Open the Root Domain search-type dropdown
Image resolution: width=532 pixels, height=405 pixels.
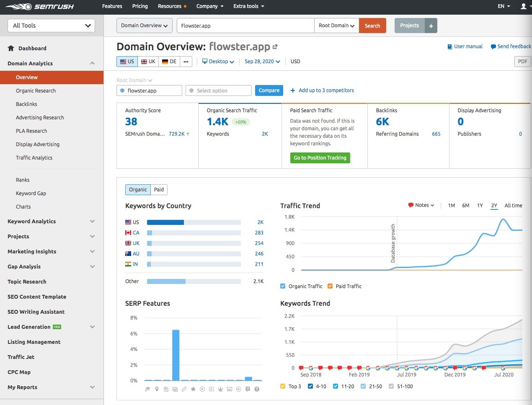tap(336, 26)
